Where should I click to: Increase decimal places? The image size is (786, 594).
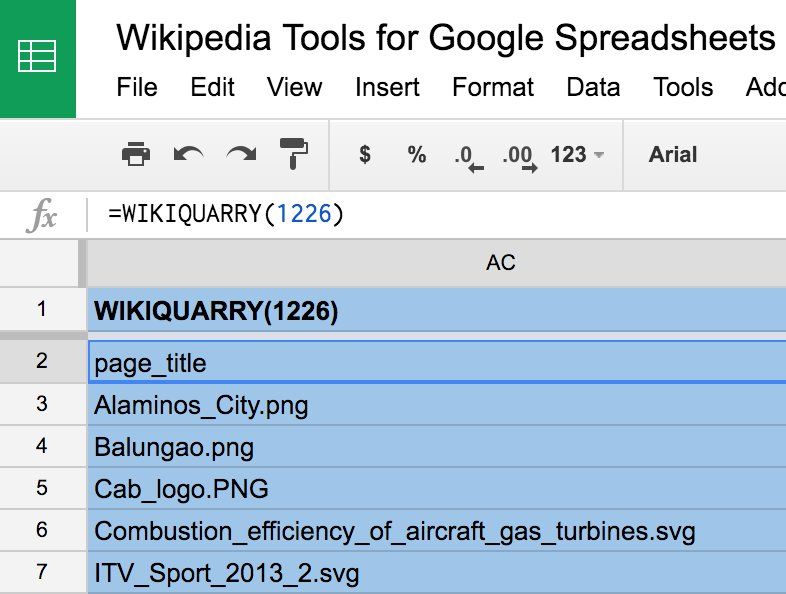(519, 156)
